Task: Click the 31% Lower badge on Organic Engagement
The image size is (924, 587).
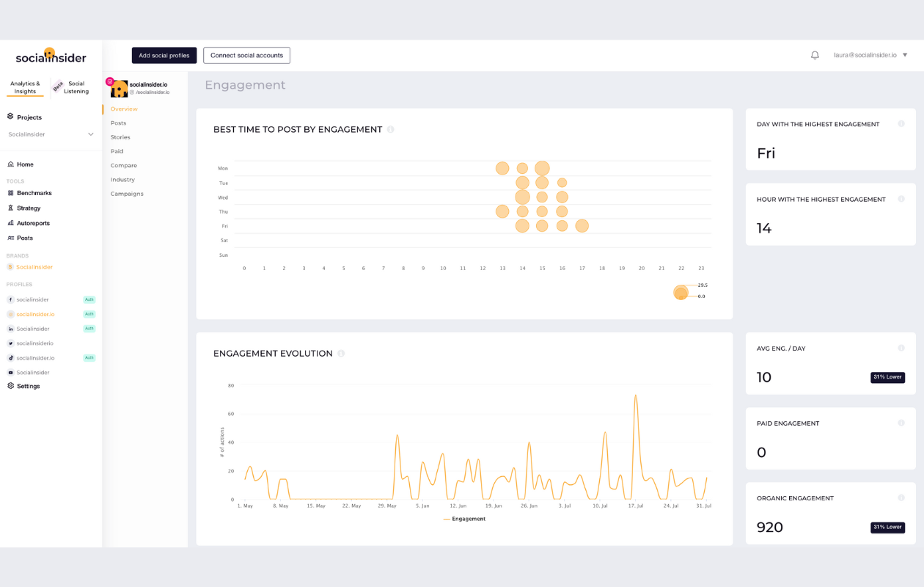Action: (x=887, y=527)
